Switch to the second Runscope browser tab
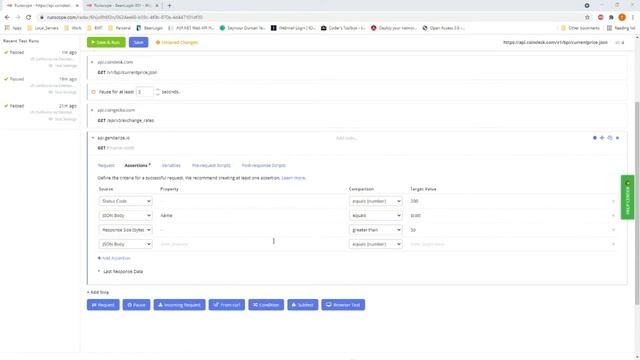This screenshot has height=360, width=640. pyautogui.click(x=122, y=6)
